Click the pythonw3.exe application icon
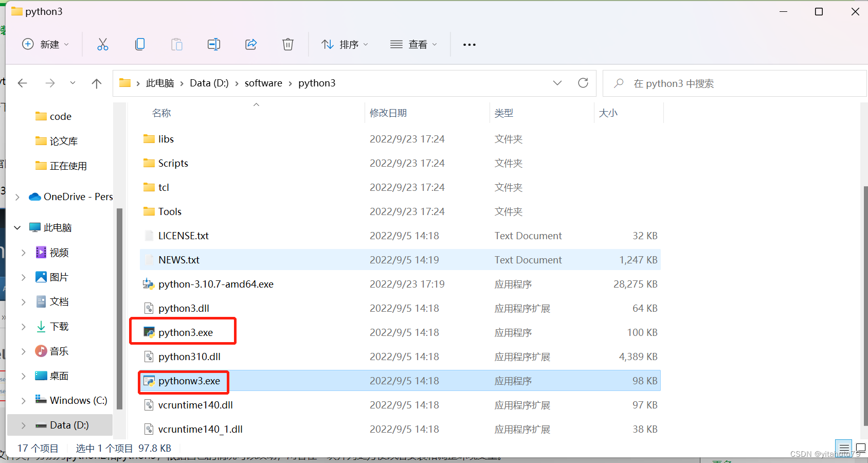This screenshot has height=463, width=868. point(149,381)
